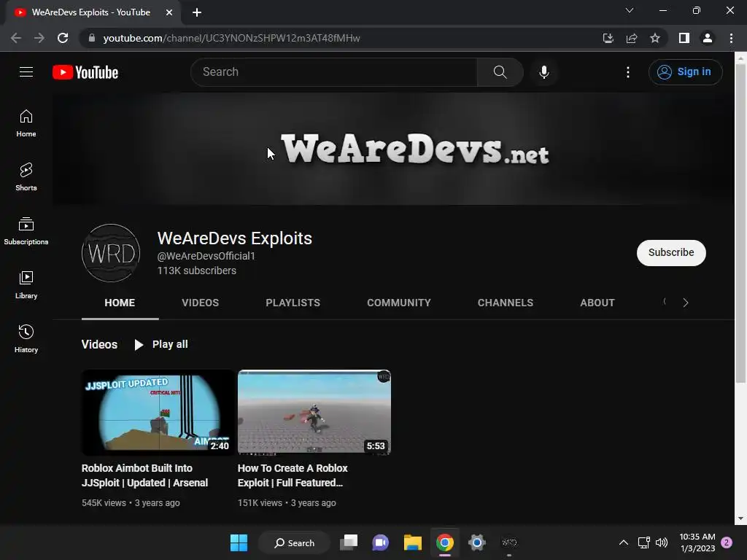Switch to the CHANNELS tab

point(506,303)
